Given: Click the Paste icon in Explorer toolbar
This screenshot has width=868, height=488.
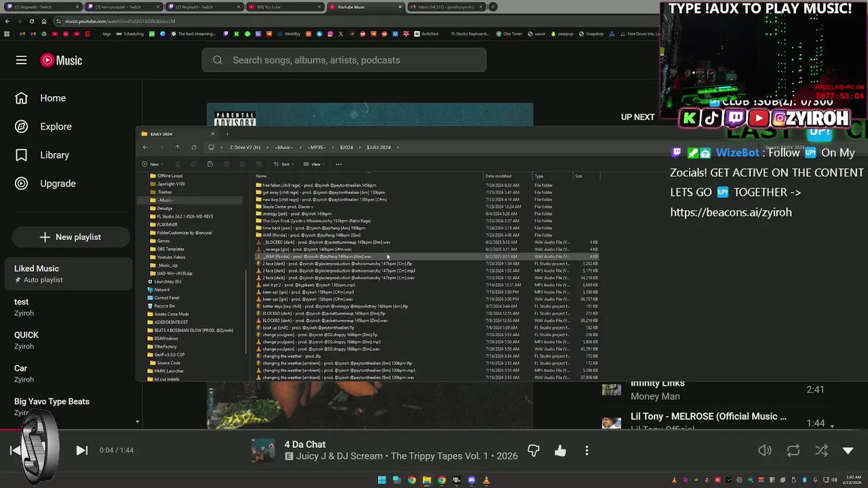Looking at the screenshot, I should (x=210, y=164).
